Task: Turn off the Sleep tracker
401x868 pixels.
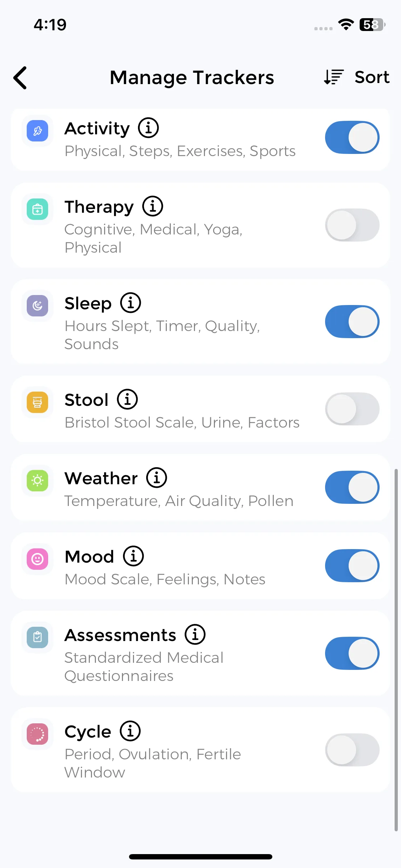Action: pyautogui.click(x=352, y=322)
